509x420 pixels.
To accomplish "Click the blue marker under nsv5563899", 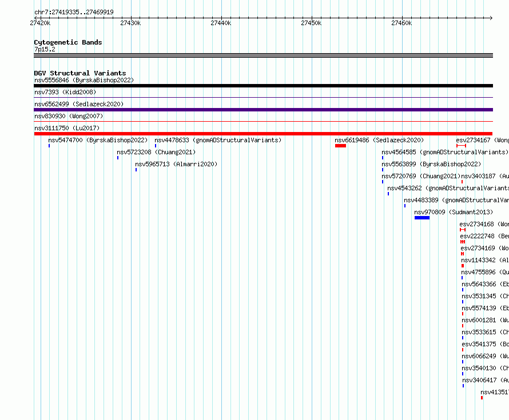I will (x=383, y=170).
